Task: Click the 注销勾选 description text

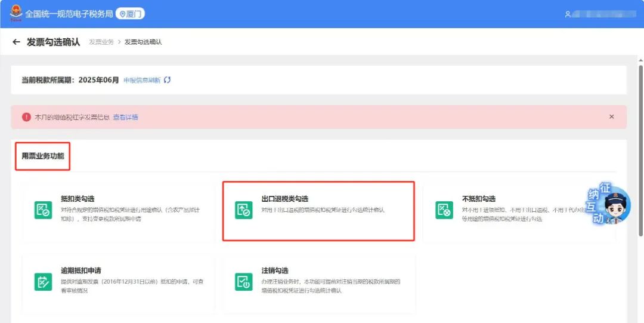Action: pyautogui.click(x=331, y=287)
